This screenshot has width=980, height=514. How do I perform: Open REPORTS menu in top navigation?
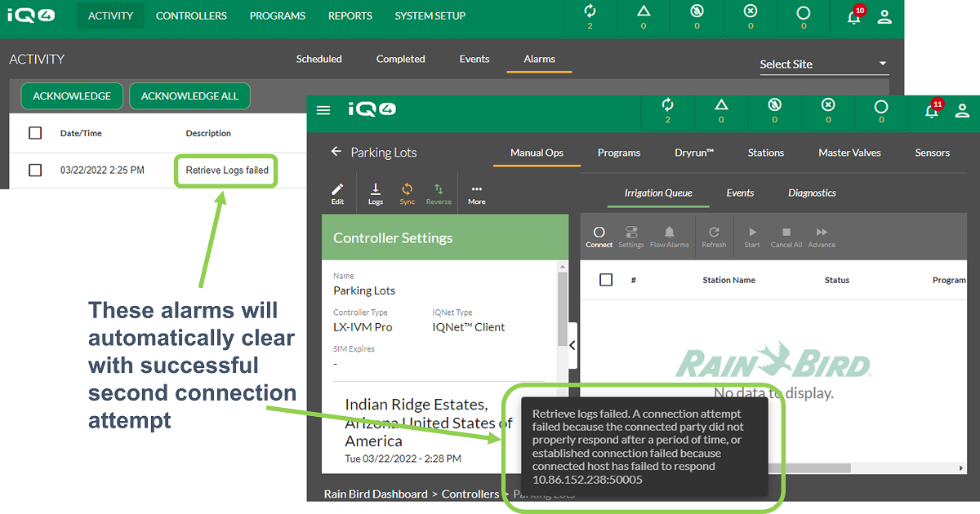350,16
